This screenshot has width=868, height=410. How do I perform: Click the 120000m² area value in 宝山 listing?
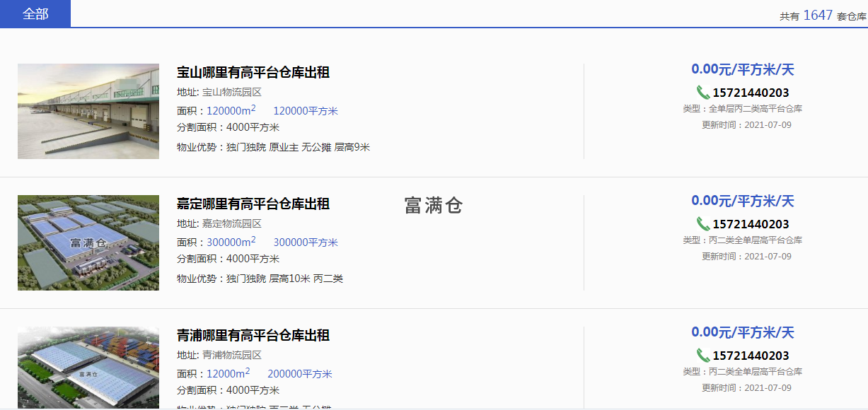(x=231, y=110)
